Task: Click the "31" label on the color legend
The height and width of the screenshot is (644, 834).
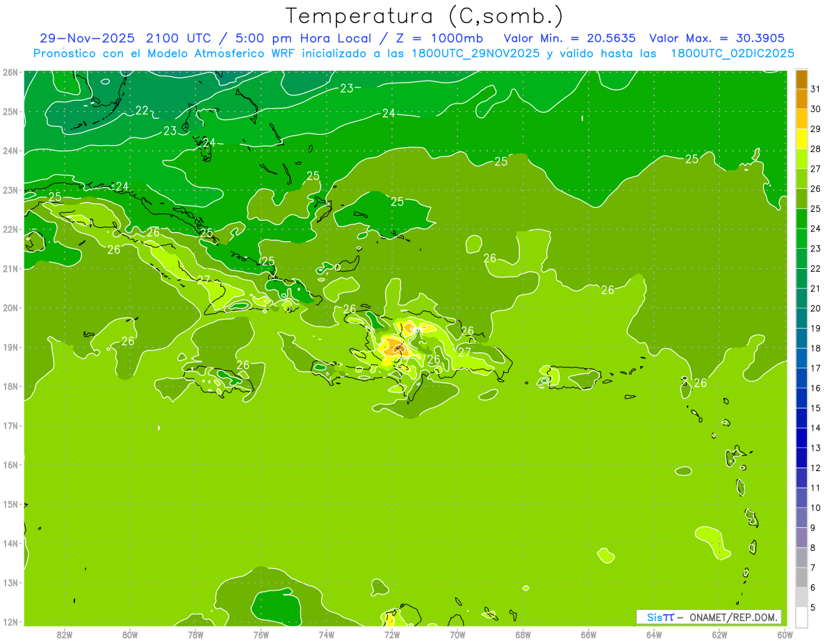Action: [x=816, y=89]
